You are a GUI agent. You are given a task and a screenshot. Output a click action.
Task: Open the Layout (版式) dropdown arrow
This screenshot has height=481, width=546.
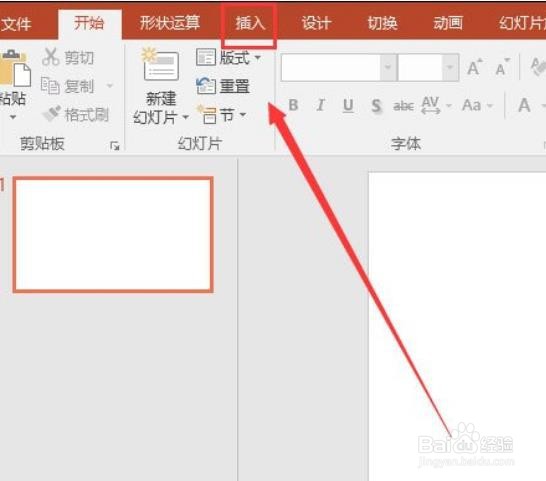[258, 57]
